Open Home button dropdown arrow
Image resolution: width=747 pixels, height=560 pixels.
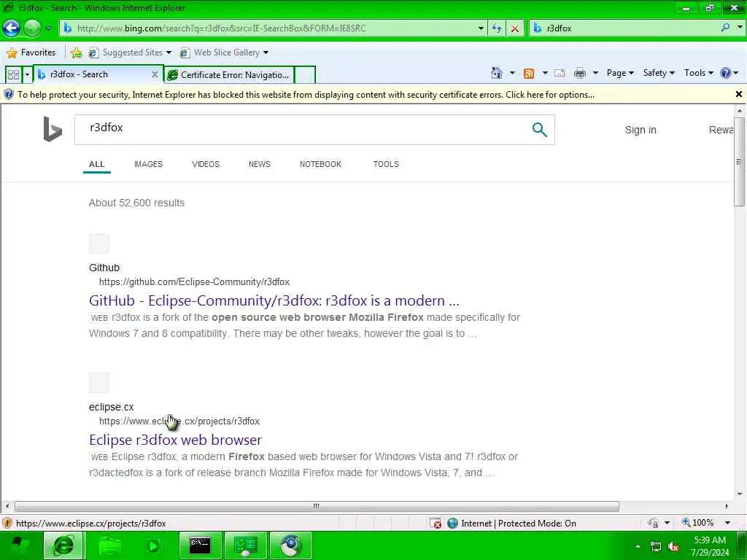coord(512,73)
